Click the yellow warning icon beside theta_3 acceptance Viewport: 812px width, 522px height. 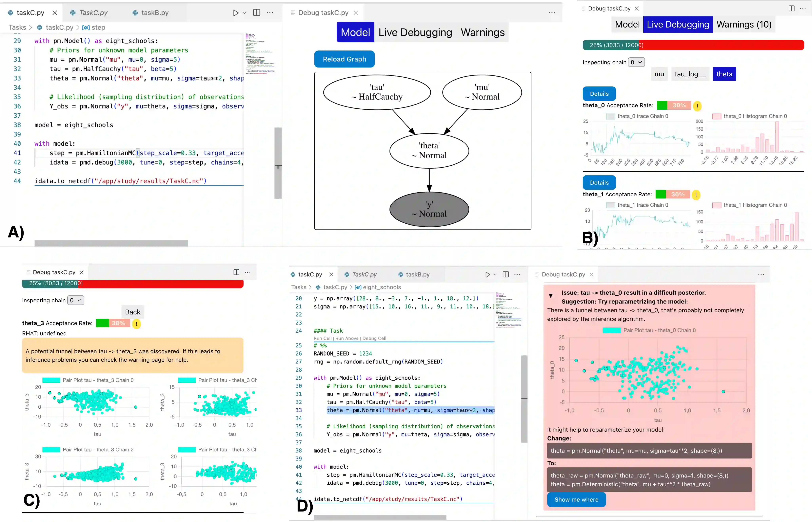pos(136,324)
